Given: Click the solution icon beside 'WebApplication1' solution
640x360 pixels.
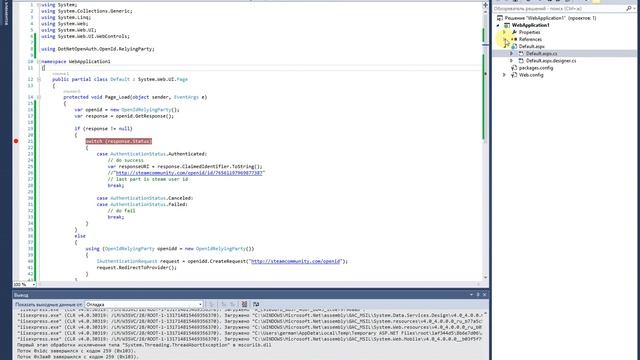Looking at the screenshot, I should (500, 18).
